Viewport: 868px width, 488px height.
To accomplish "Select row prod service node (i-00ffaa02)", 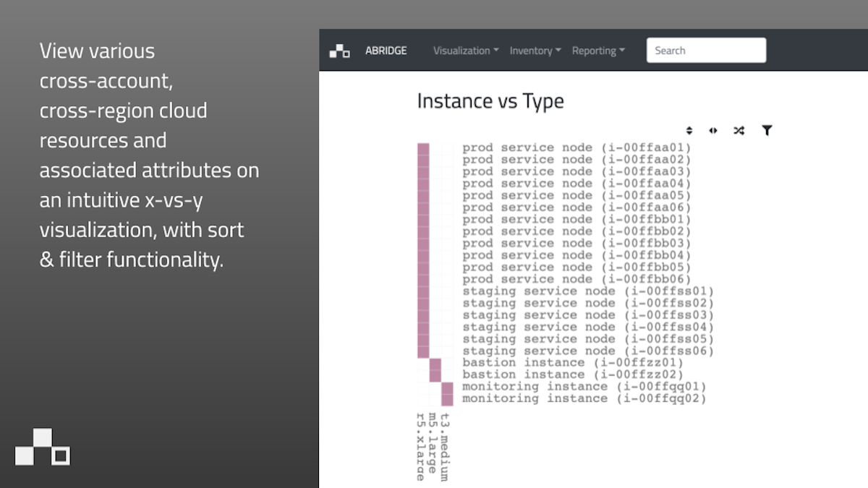I will [576, 160].
